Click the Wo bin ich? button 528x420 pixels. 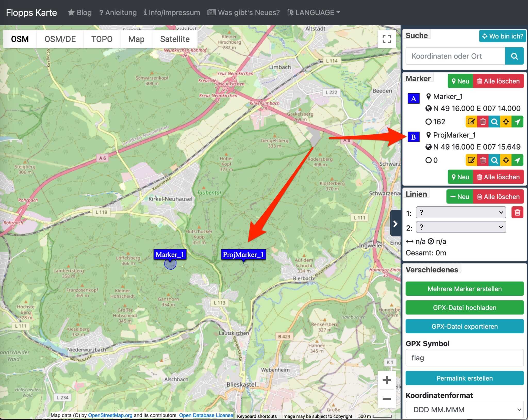(502, 36)
